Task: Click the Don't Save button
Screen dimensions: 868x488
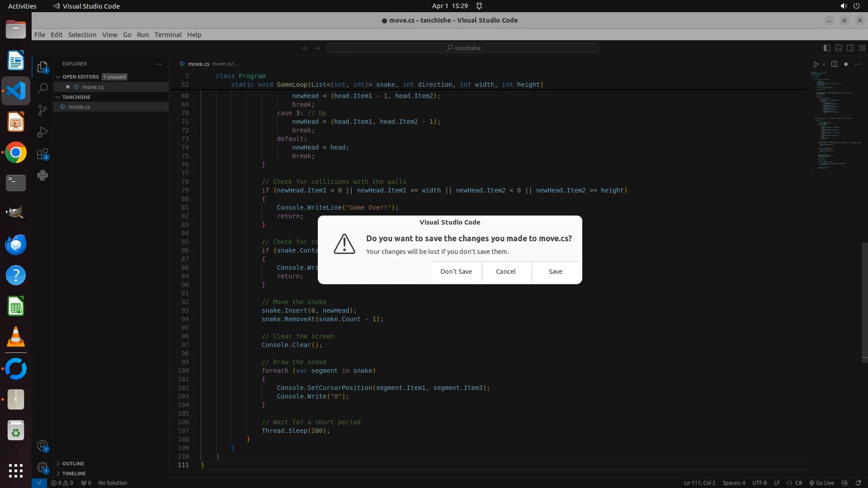Action: pos(456,272)
